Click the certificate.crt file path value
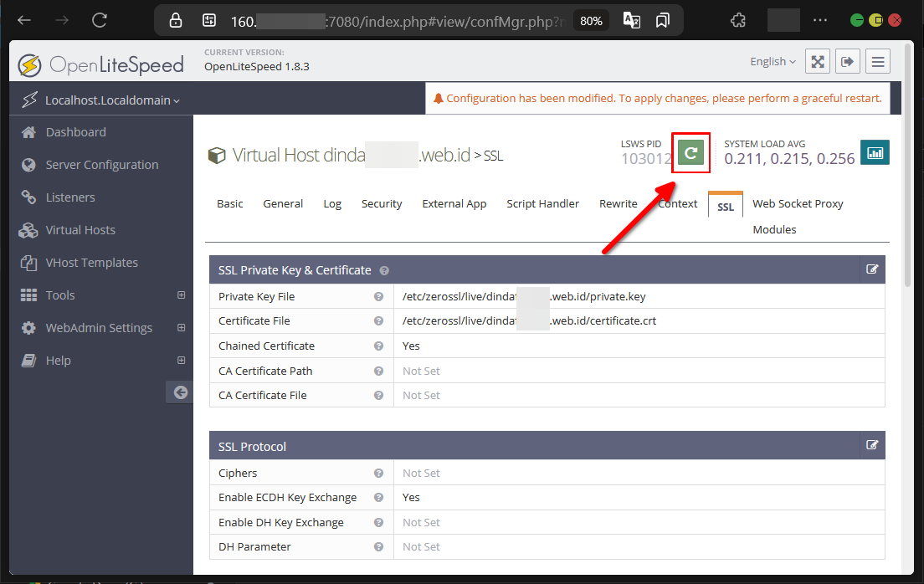The image size is (924, 584). [x=529, y=321]
